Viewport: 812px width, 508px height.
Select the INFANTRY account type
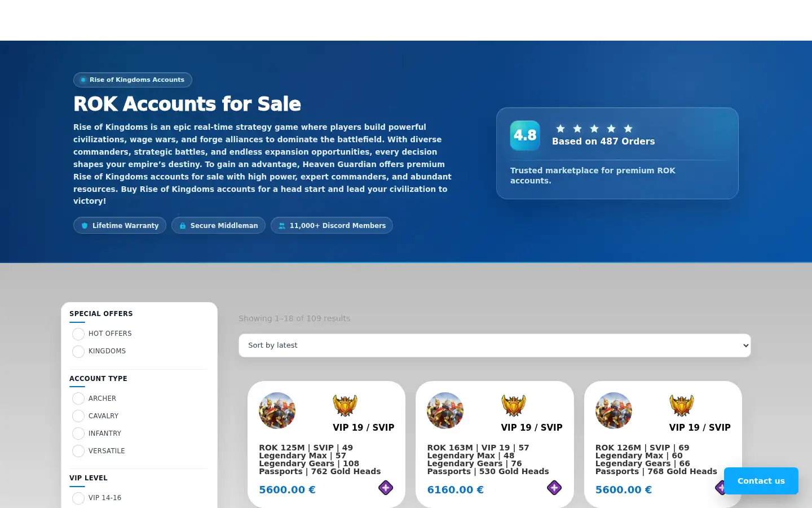(x=78, y=434)
